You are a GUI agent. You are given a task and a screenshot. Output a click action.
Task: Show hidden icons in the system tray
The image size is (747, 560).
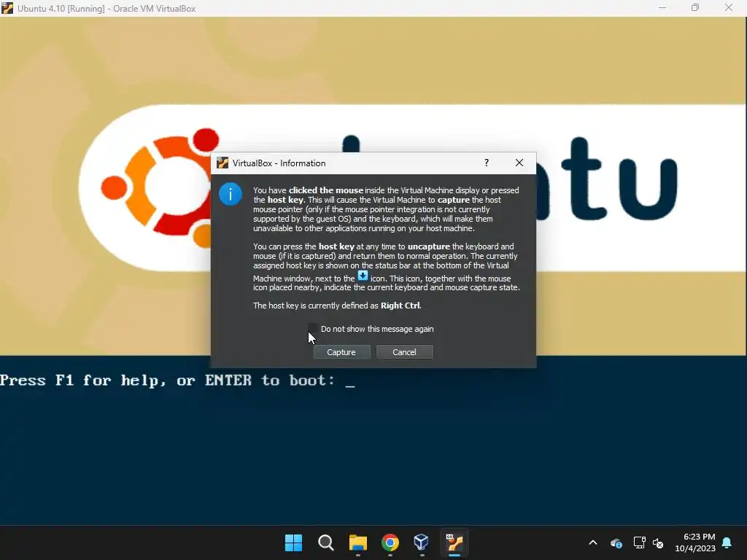(x=593, y=542)
